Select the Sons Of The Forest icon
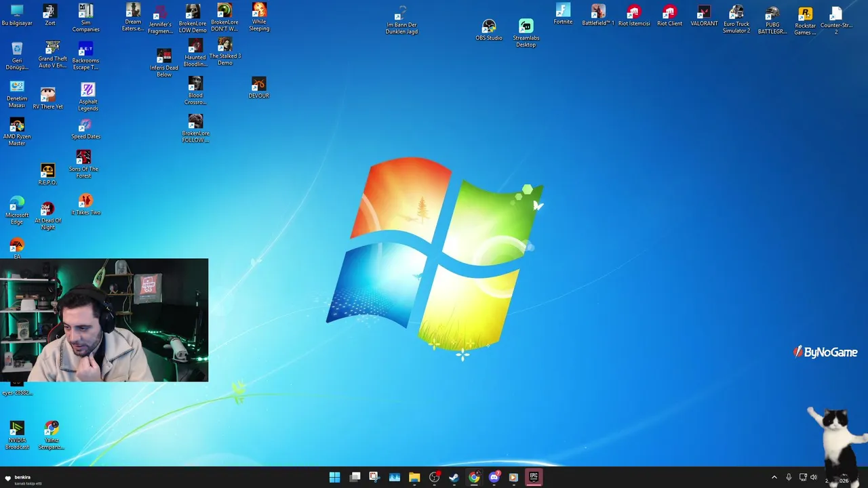 (x=83, y=165)
